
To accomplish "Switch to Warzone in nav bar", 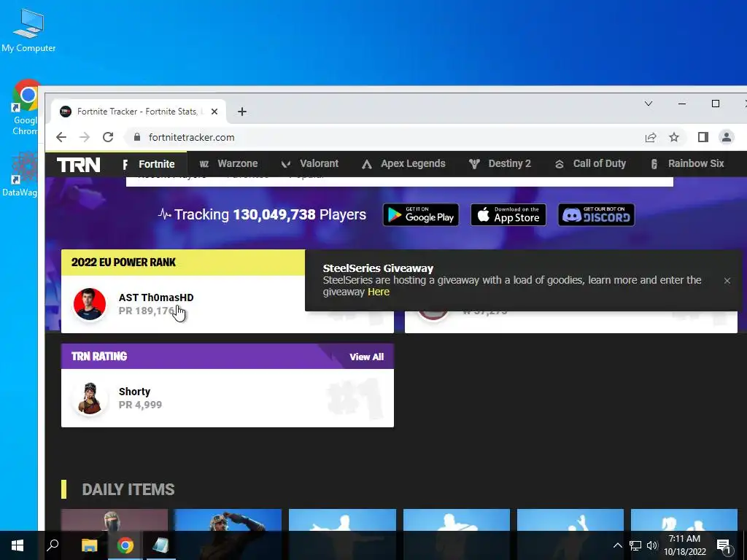I will [x=228, y=164].
